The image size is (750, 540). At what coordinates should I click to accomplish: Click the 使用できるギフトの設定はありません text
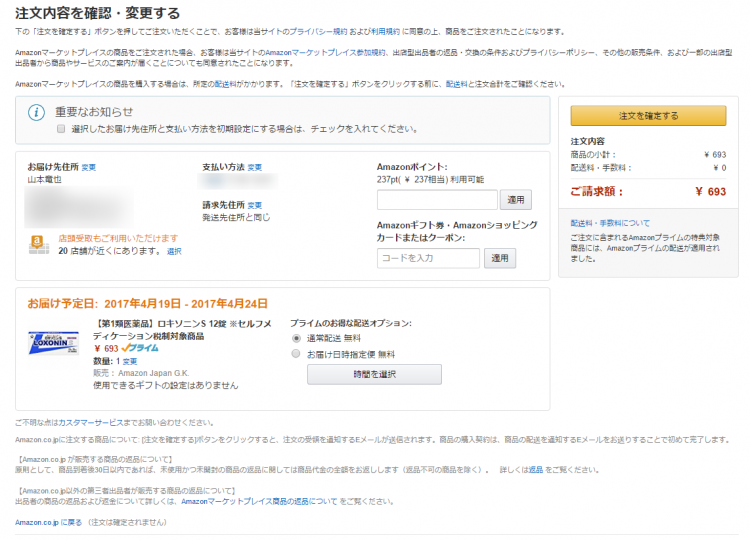click(x=165, y=386)
